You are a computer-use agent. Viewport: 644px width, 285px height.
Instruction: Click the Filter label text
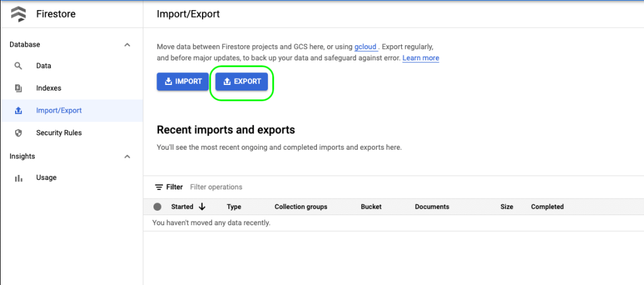174,187
